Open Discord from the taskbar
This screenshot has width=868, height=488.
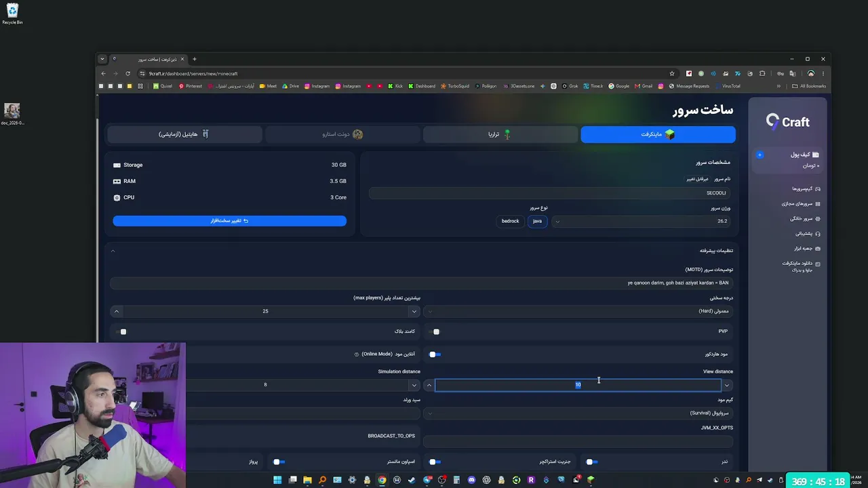[x=471, y=480]
